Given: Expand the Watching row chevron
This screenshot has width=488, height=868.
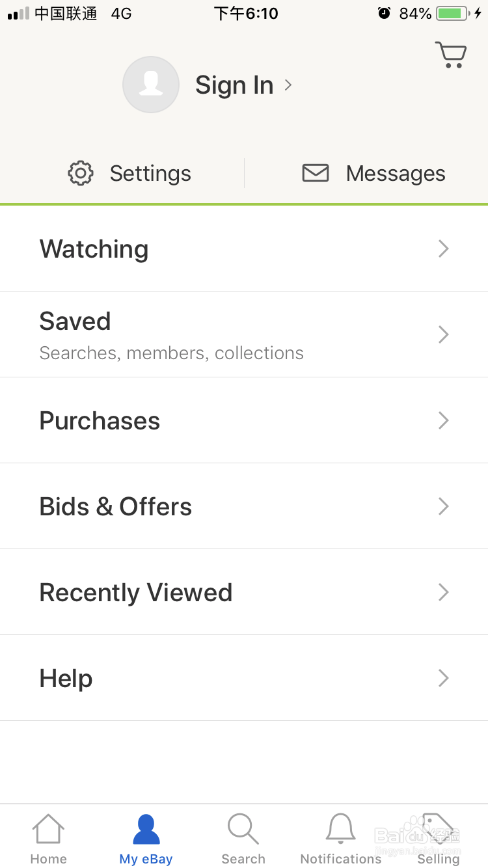Looking at the screenshot, I should pos(444,249).
